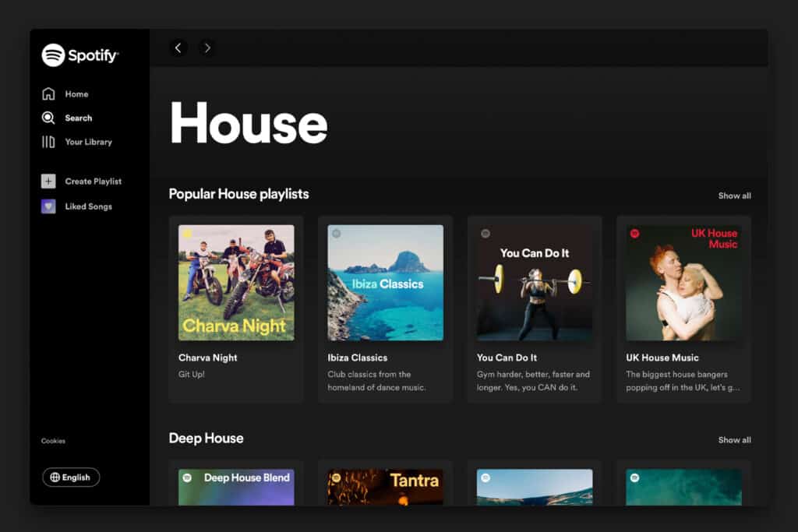Click 'Club classics from the homeland' description
The image size is (798, 532).
tap(376, 381)
